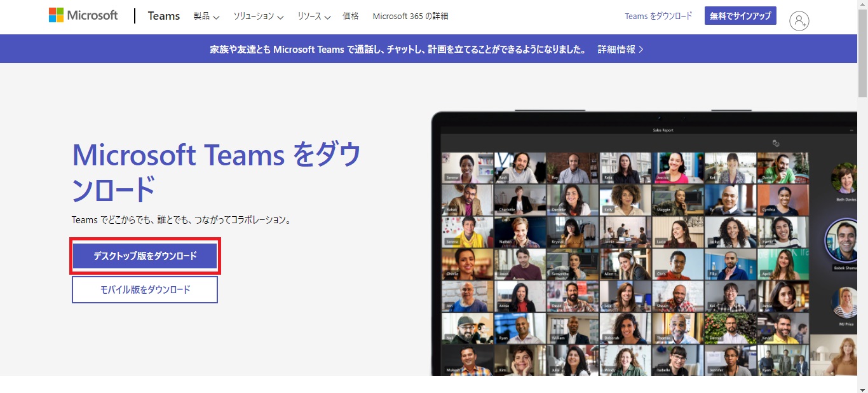
Task: Open the account sign-in avatar icon
Action: 799,20
